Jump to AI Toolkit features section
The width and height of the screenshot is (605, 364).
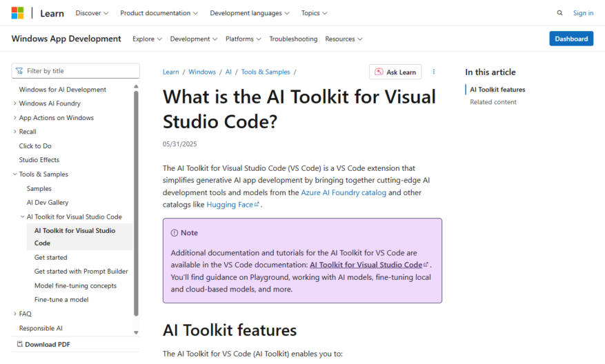[497, 90]
